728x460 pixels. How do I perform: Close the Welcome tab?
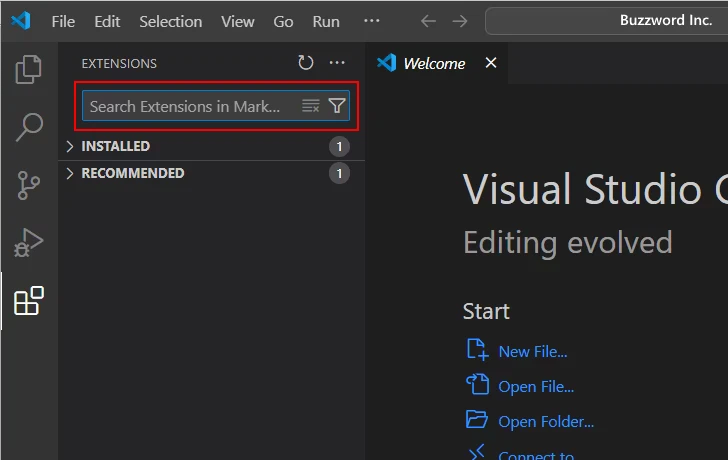click(490, 63)
